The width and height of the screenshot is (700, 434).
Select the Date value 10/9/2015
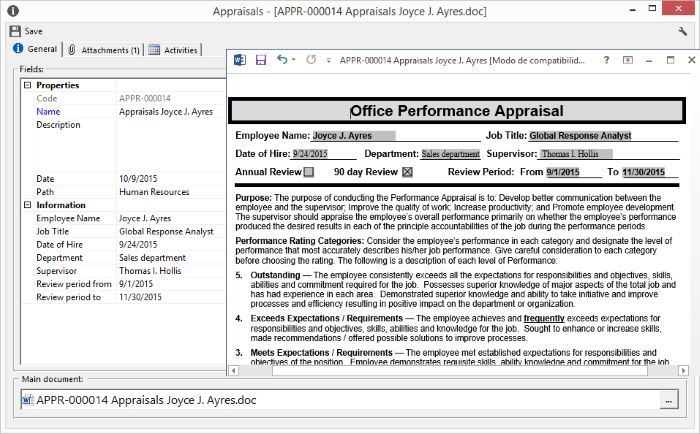click(138, 179)
